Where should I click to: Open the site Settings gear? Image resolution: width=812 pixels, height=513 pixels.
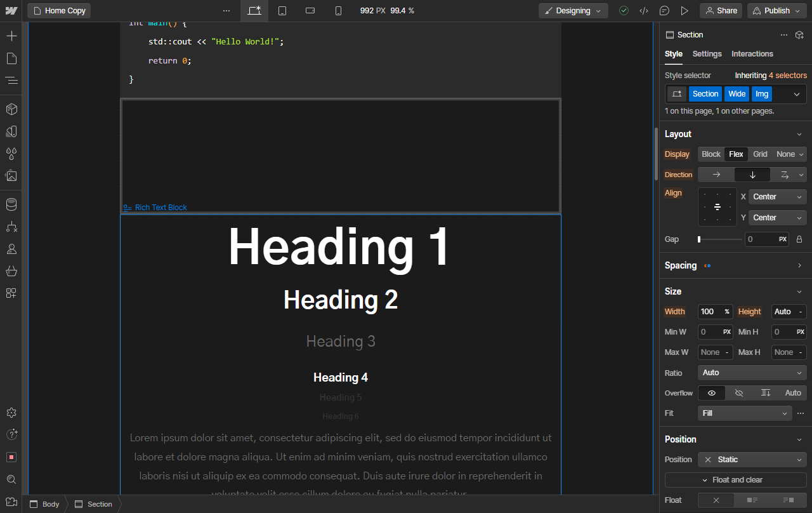tap(11, 413)
